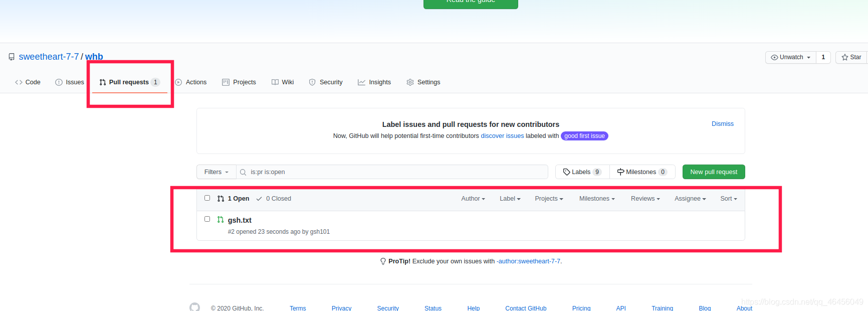Viewport: 868px width, 311px height.
Task: Click the Actions play icon
Action: (x=178, y=82)
